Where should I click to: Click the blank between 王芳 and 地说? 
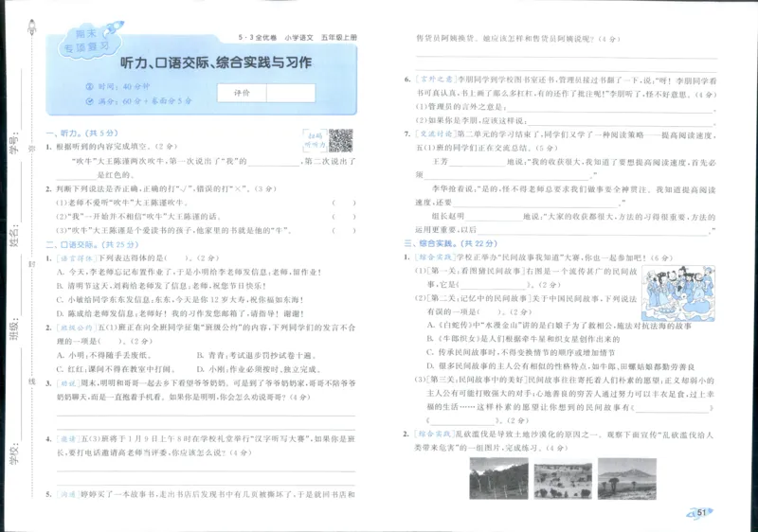[x=477, y=162]
